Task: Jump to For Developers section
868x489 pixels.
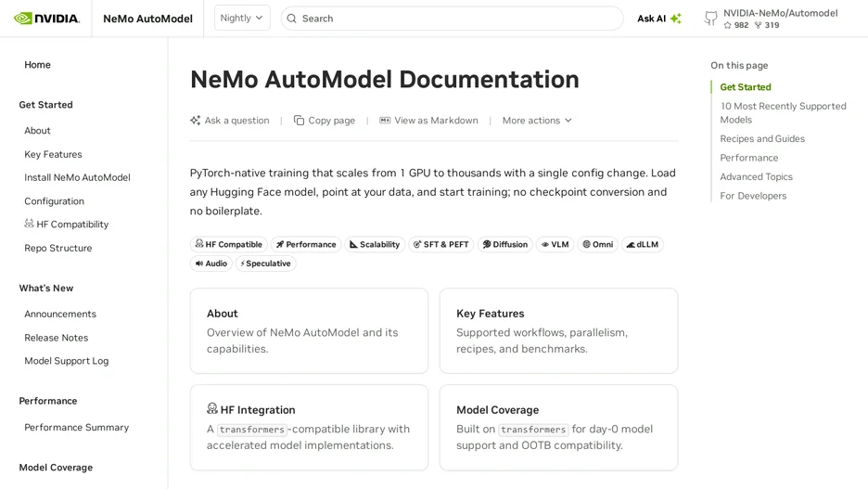Action: [x=753, y=196]
